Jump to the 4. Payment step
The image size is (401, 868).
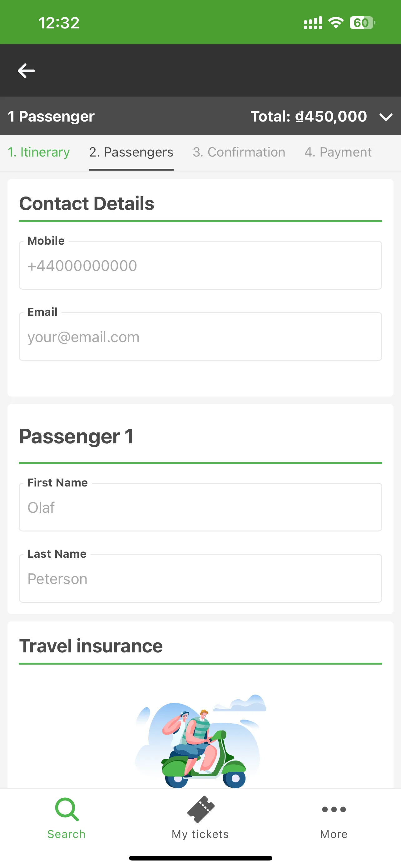[338, 152]
